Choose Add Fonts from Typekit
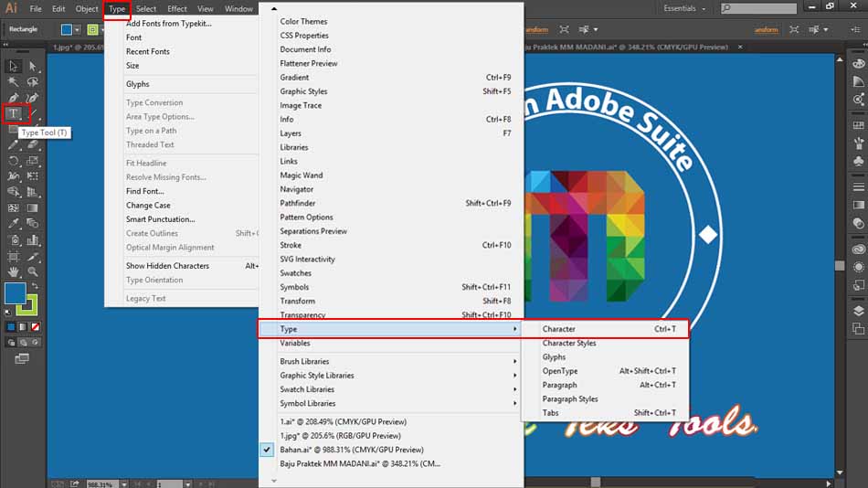 [x=169, y=23]
